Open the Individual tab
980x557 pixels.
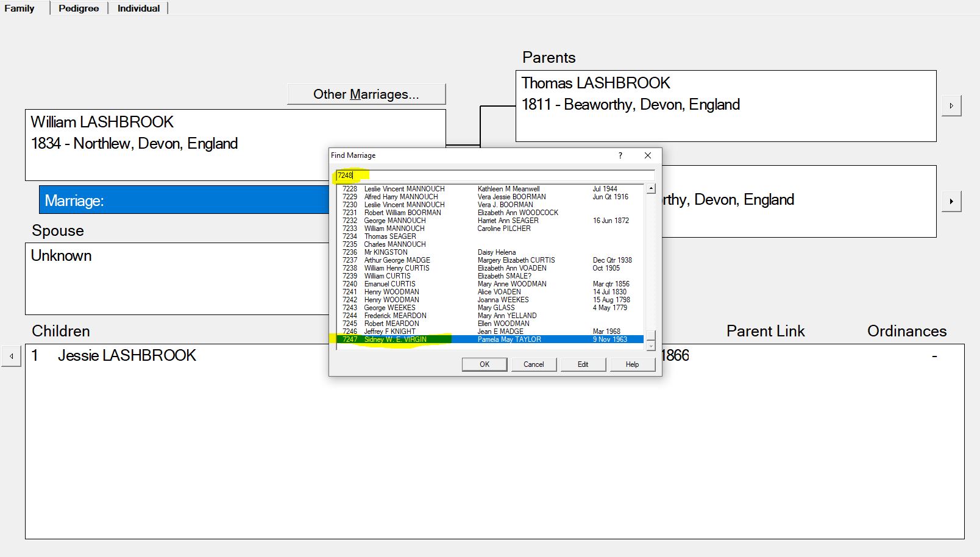(x=138, y=8)
